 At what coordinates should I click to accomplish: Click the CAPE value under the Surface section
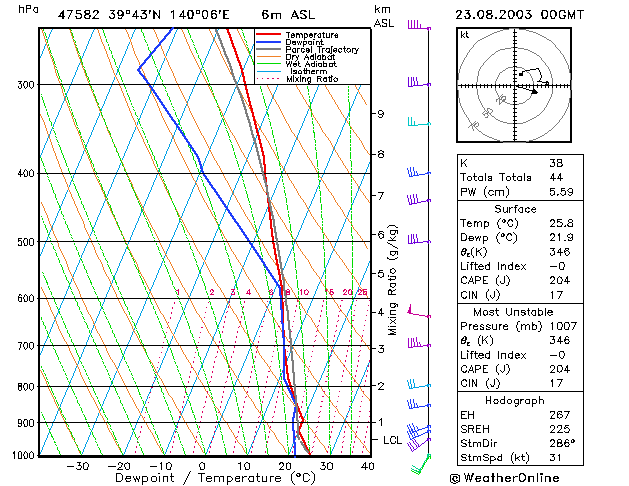(560, 280)
